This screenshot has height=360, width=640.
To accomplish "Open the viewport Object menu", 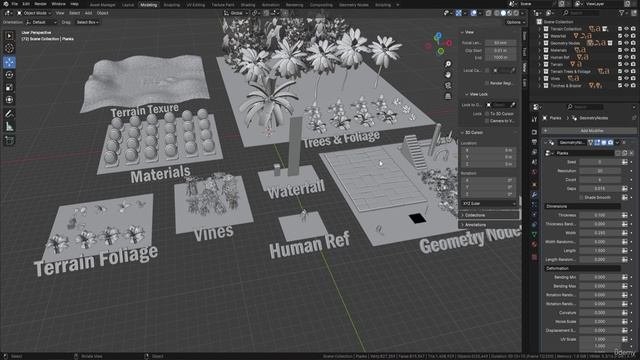I will (102, 13).
